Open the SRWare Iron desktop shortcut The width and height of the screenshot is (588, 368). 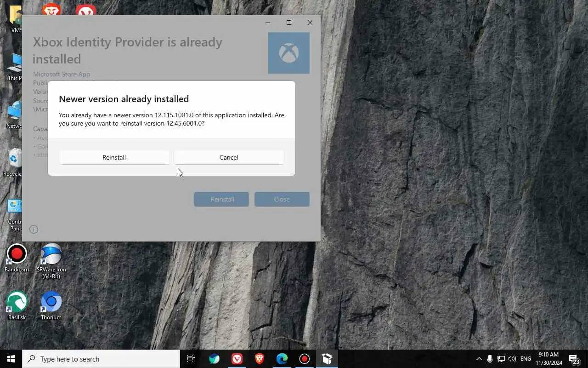tap(51, 261)
